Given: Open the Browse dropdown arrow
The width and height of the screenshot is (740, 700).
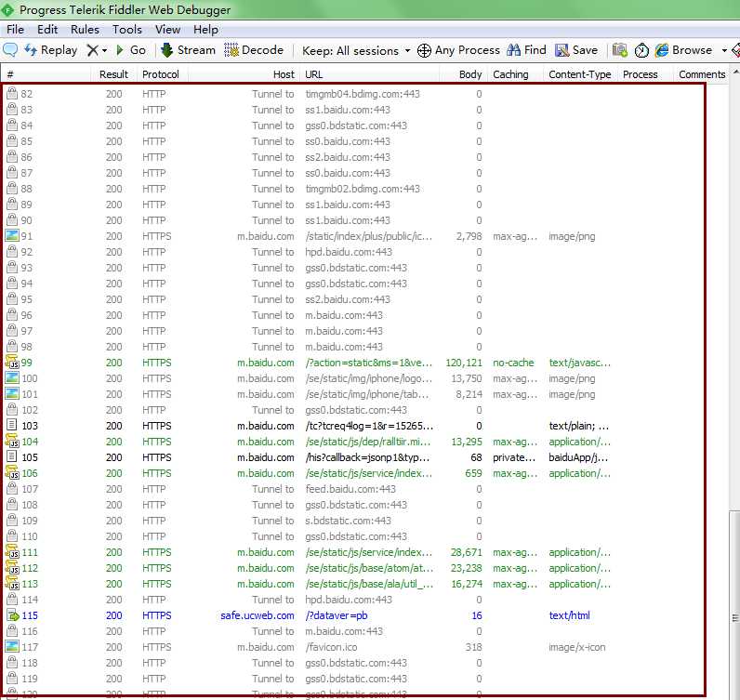Looking at the screenshot, I should coord(724,50).
